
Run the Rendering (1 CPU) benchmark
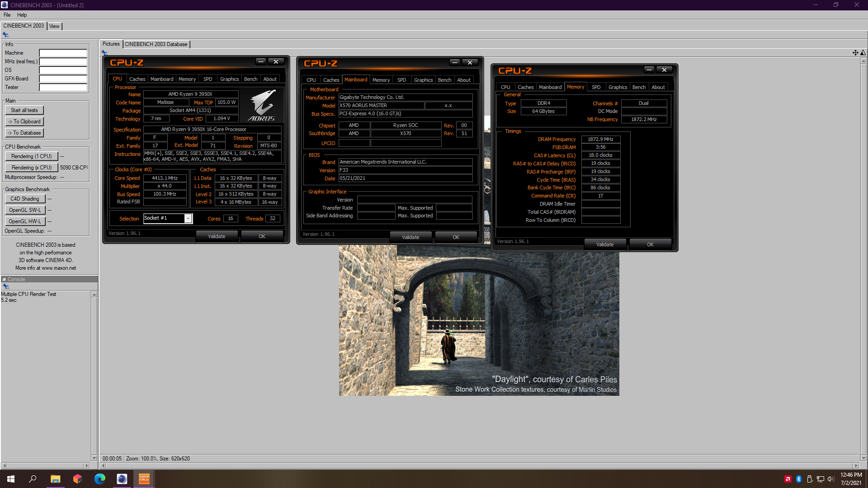pyautogui.click(x=32, y=156)
